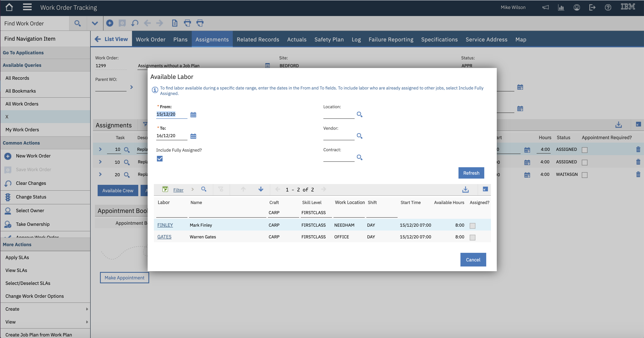This screenshot has height=338, width=644.
Task: Open the Safety Plan tab
Action: pyautogui.click(x=329, y=39)
